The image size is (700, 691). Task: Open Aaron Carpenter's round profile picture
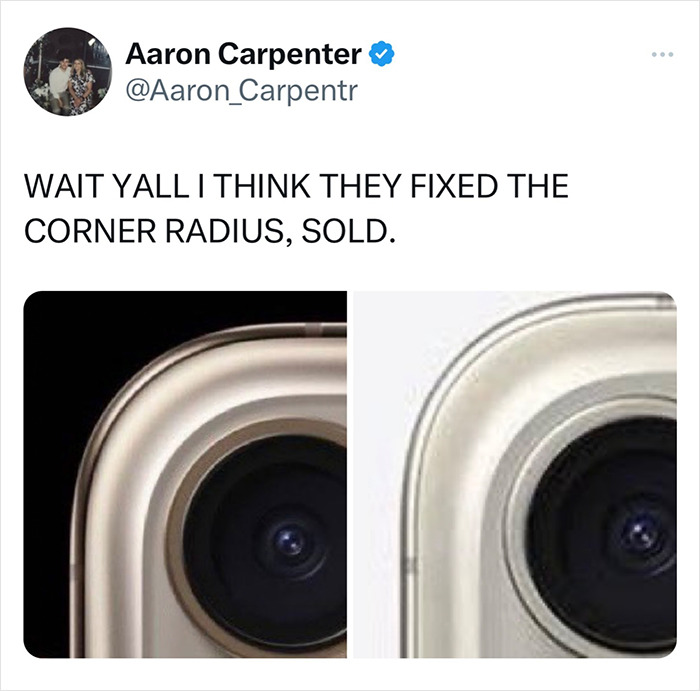(x=68, y=72)
